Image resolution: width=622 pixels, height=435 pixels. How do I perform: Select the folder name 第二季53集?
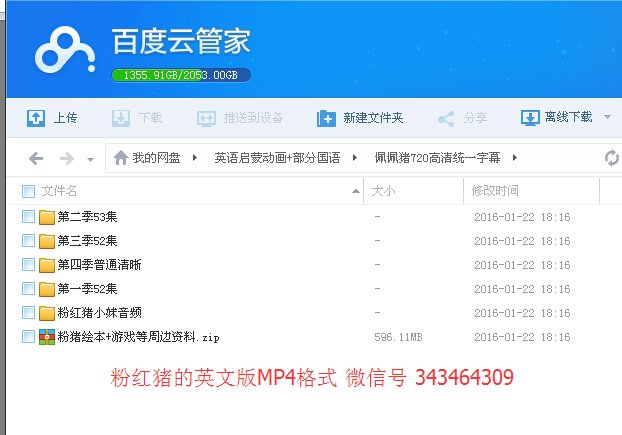coord(87,217)
